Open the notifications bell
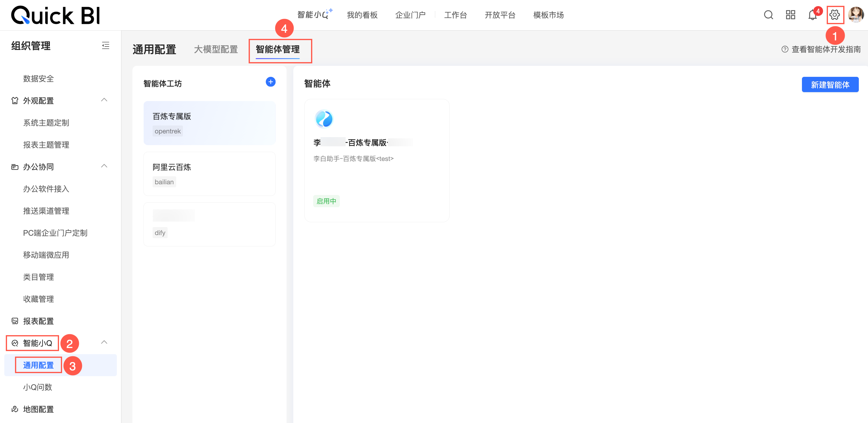The image size is (868, 423). click(x=812, y=15)
